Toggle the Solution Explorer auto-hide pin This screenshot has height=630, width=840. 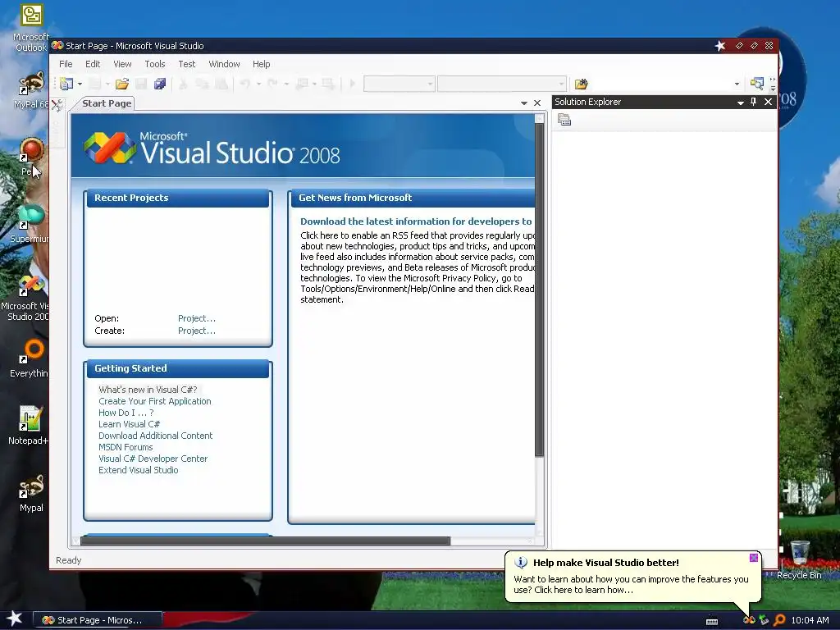753,102
